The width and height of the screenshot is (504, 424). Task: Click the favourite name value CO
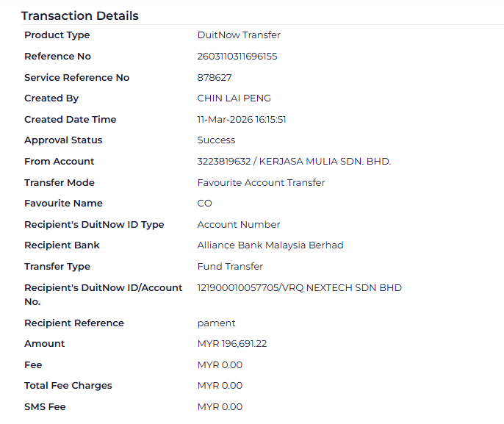point(205,204)
